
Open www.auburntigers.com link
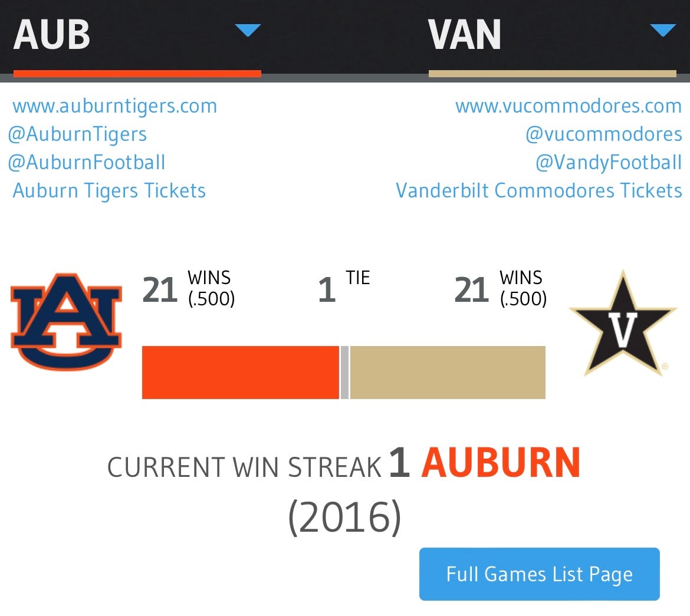pyautogui.click(x=115, y=106)
